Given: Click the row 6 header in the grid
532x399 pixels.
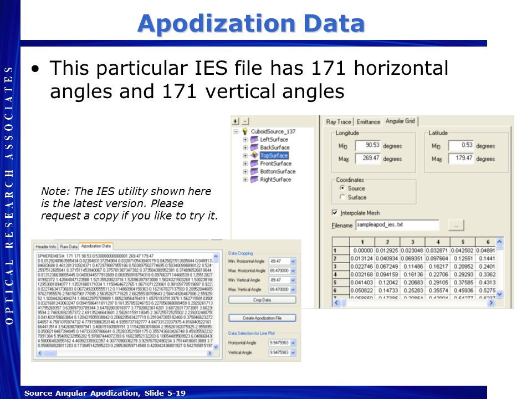Looking at the screenshot, I should [x=341, y=290].
